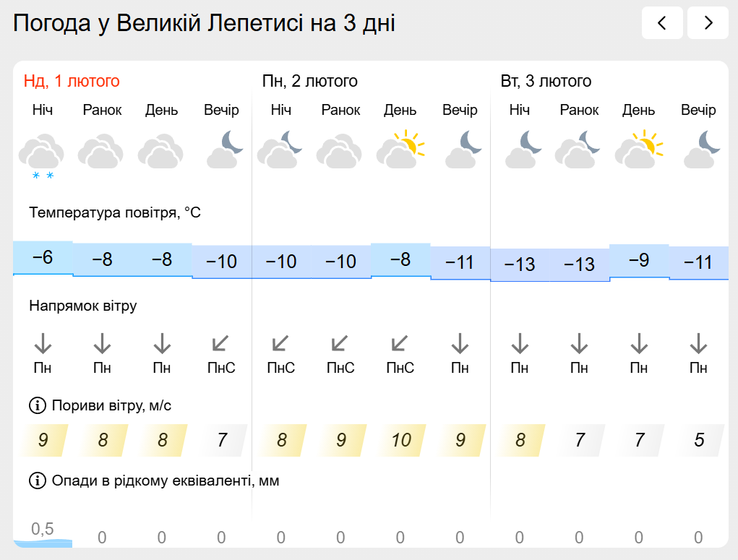
Task: Click the info icon beside Опади в рідкому еквіваленті
Action: (37, 481)
